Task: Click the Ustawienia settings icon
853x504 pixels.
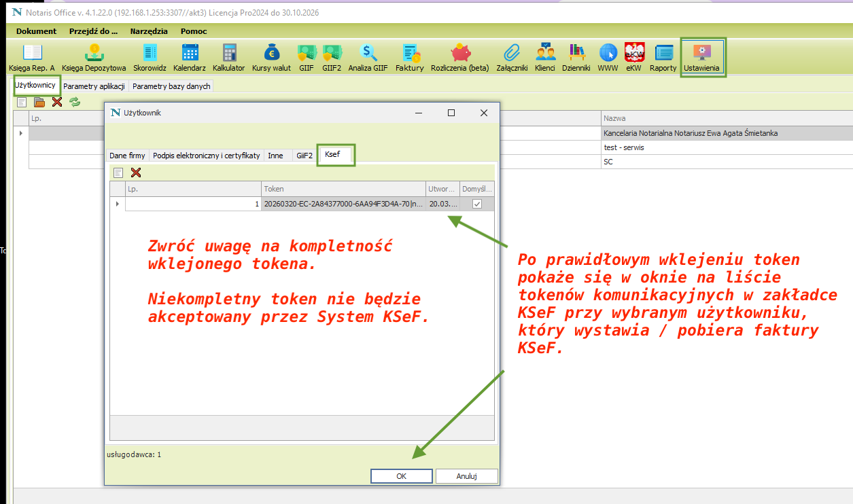Action: (x=702, y=57)
